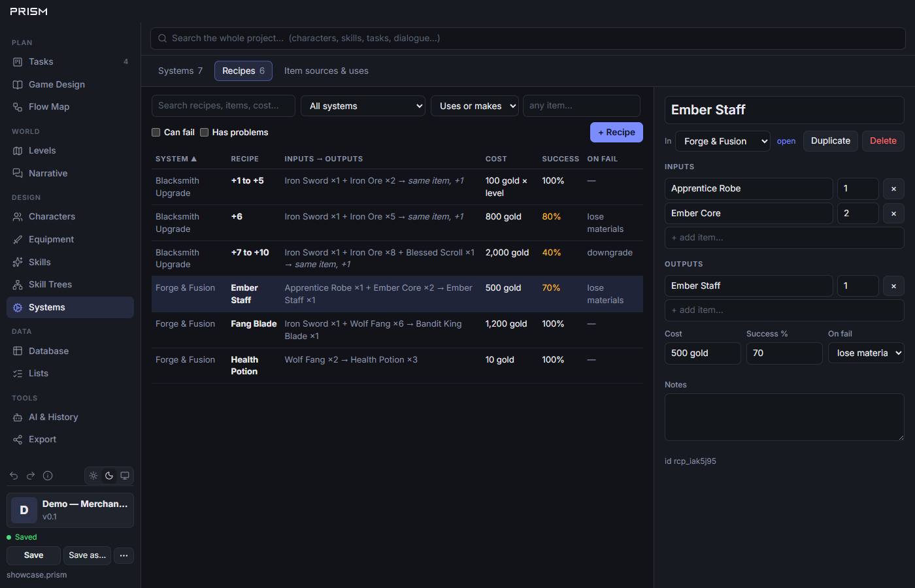Remove the Ember Core input
Image resolution: width=915 pixels, height=588 pixels.
(893, 214)
